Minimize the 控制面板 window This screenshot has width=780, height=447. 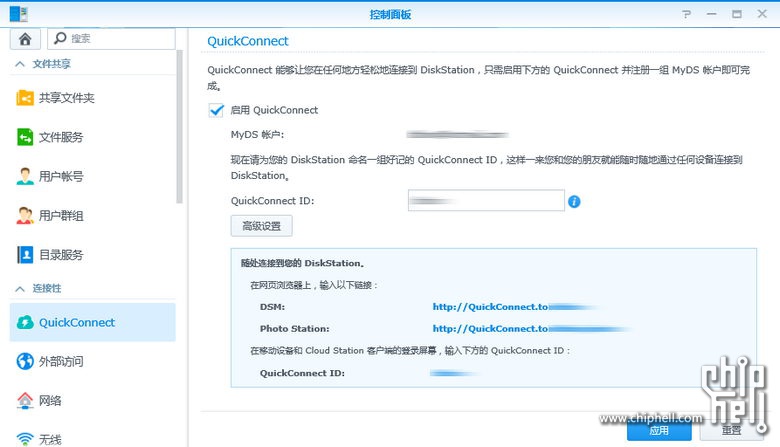point(712,14)
